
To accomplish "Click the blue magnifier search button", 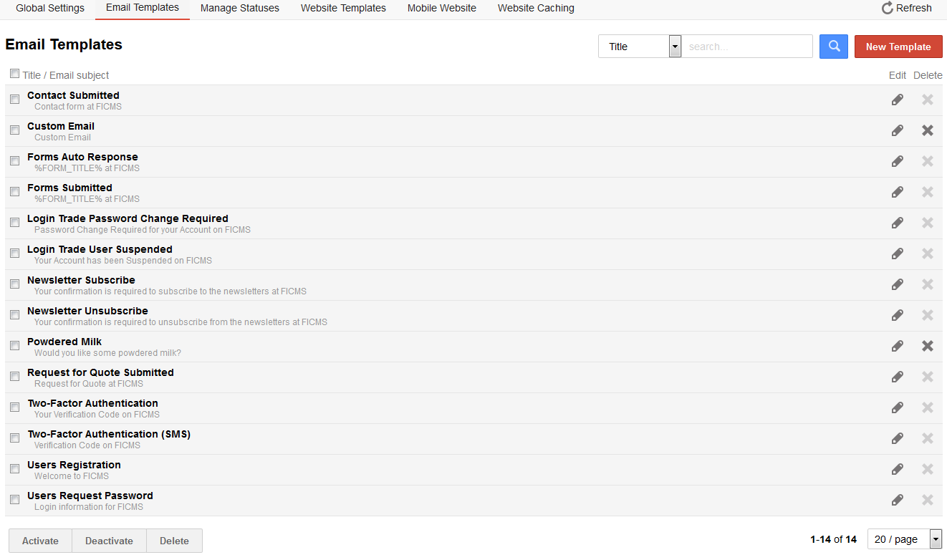I will [x=833, y=47].
